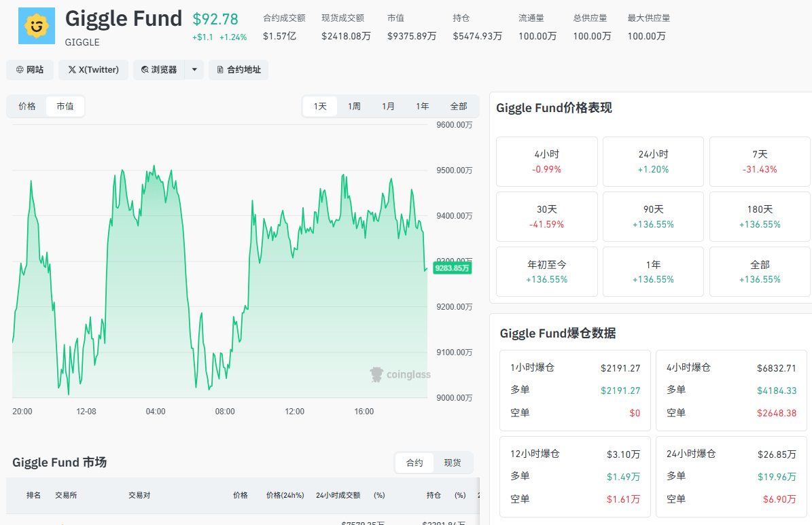Switch market table to 现货 tab
812x525 pixels.
click(x=453, y=463)
